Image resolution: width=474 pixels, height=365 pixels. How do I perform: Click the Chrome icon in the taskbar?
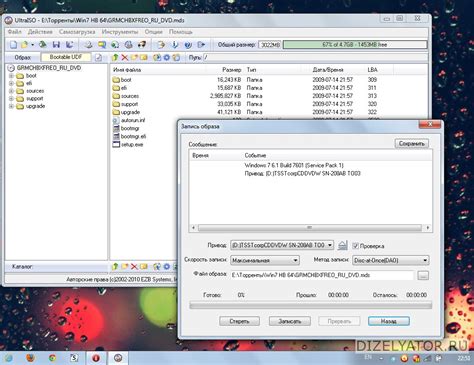[52, 358]
